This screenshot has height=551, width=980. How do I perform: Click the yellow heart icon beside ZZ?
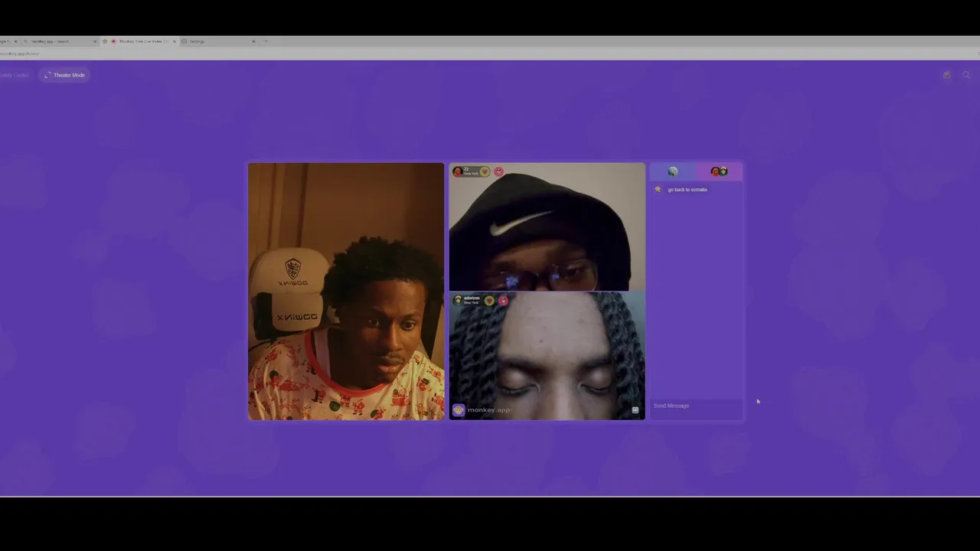tap(485, 171)
